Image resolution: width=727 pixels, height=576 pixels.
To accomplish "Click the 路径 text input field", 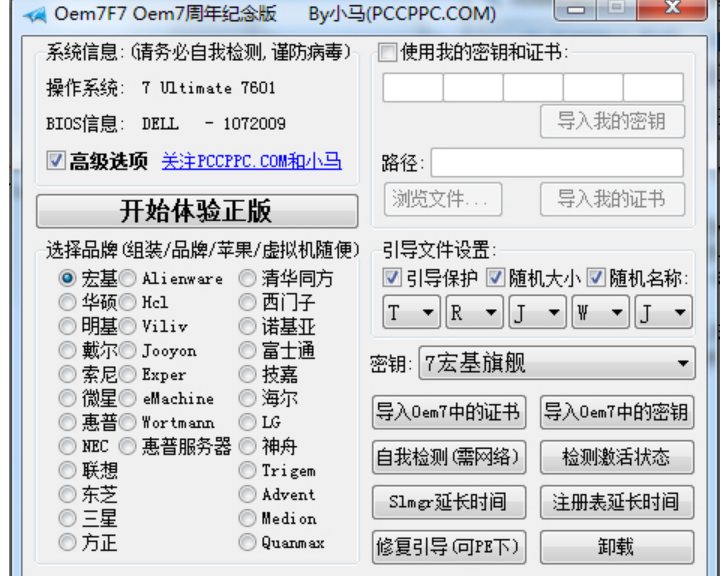I will point(557,162).
